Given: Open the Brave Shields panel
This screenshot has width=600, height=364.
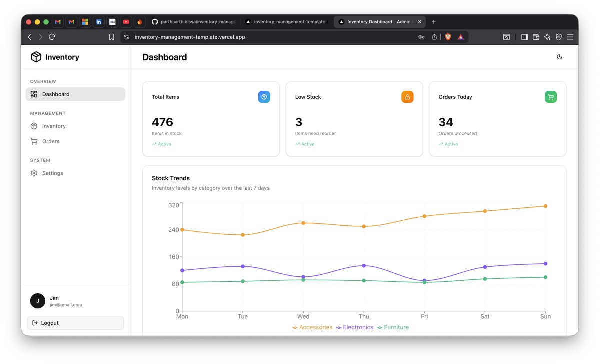Looking at the screenshot, I should (448, 36).
